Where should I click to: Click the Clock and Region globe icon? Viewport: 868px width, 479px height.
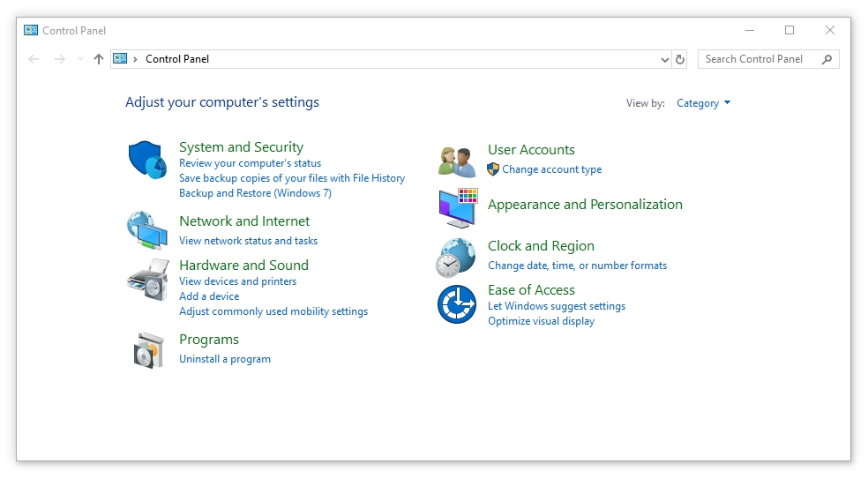455,258
